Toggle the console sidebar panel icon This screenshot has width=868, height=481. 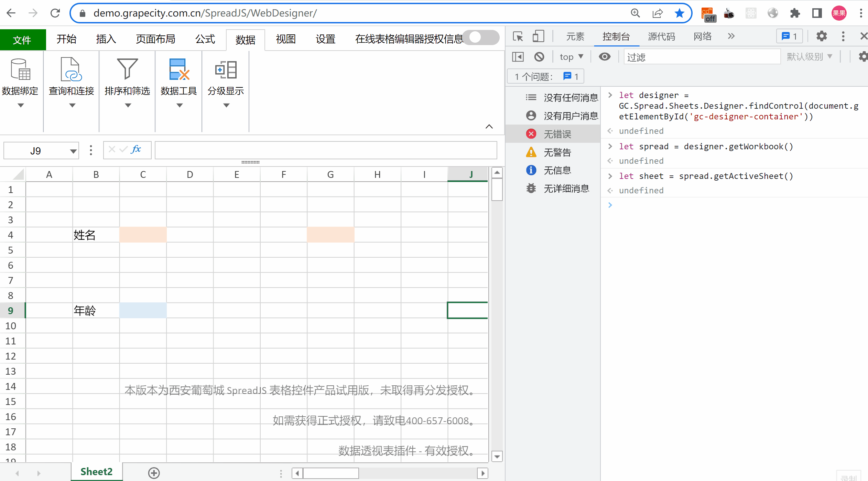(x=518, y=56)
